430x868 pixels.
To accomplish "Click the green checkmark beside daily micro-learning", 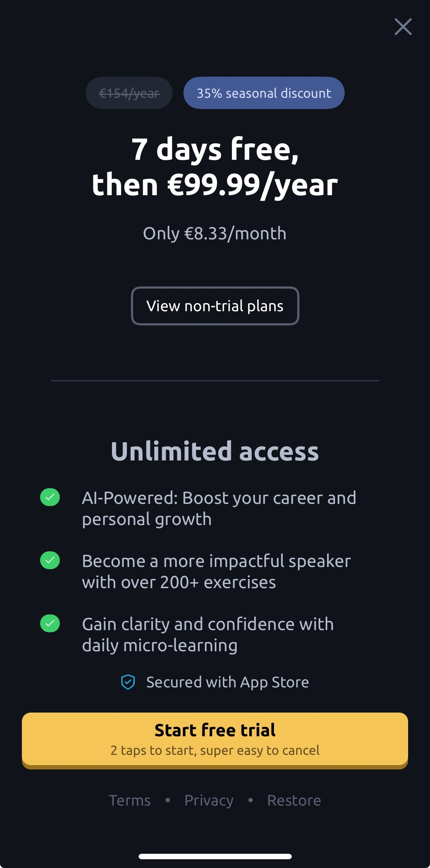I will pos(50,624).
